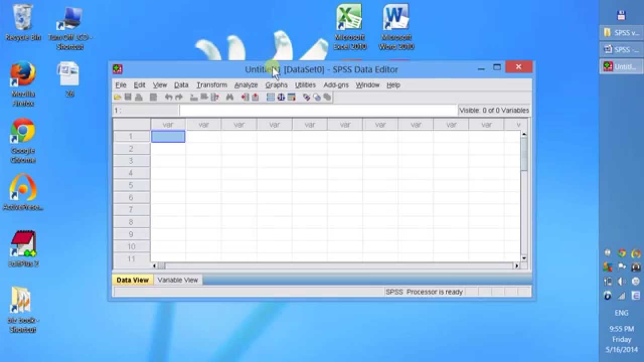This screenshot has width=644, height=362.
Task: Open the View menu
Action: [160, 85]
